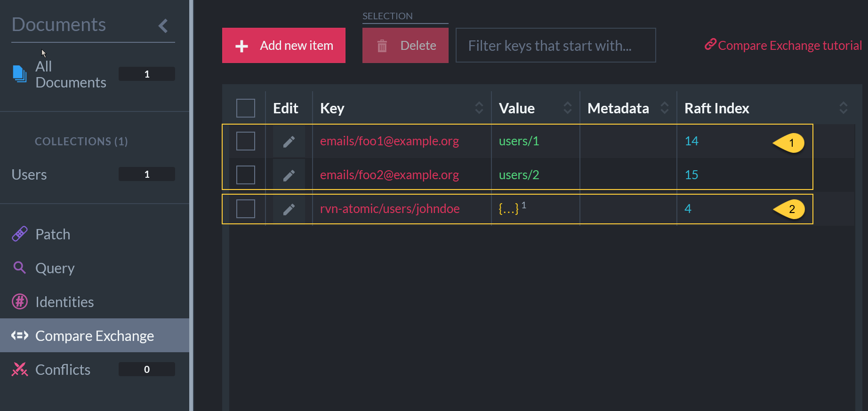868x411 pixels.
Task: Open the Query view
Action: click(55, 268)
